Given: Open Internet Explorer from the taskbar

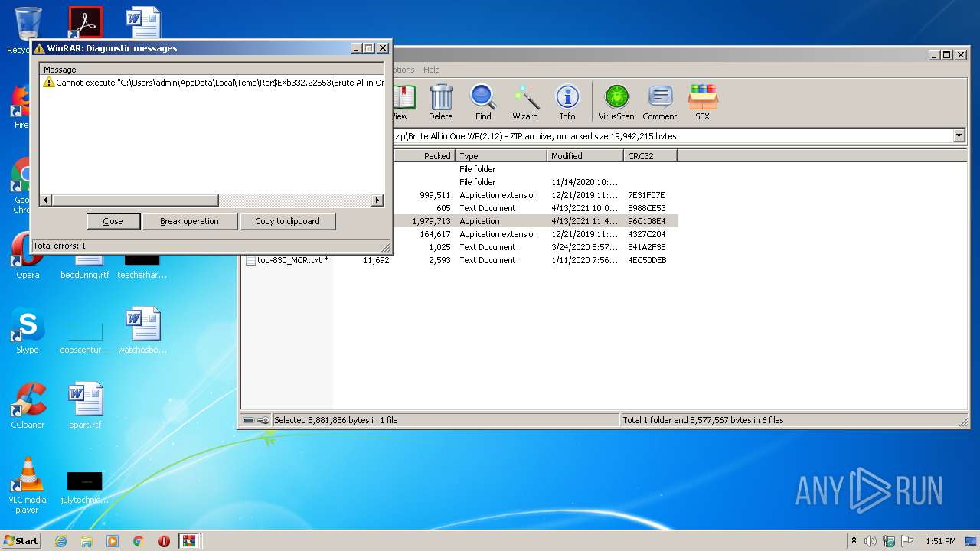Looking at the screenshot, I should tap(60, 541).
